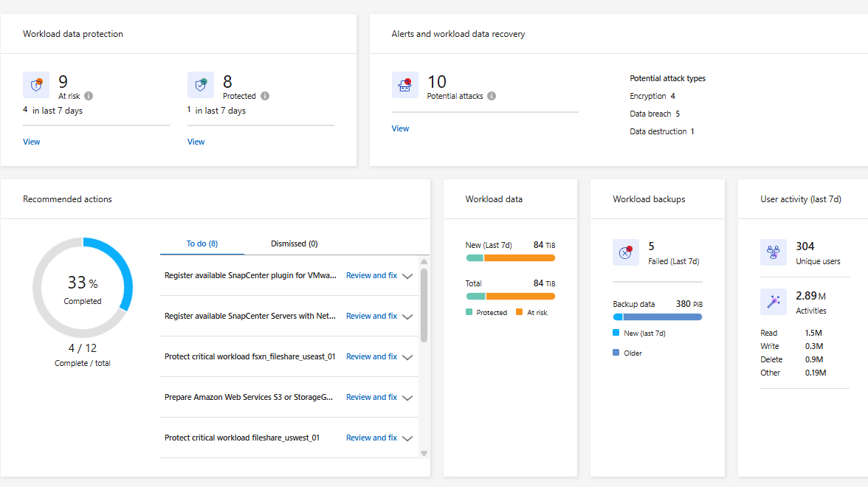
Task: Expand Protect critical workload fsxn_fileshare_useast_01 row
Action: point(407,357)
